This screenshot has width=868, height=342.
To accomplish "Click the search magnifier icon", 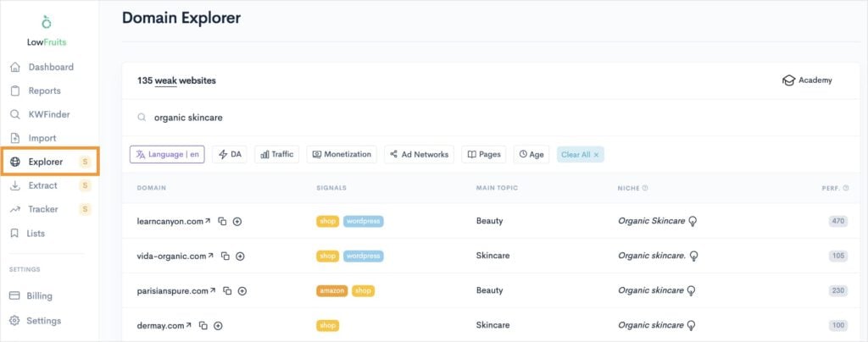I will coord(142,118).
